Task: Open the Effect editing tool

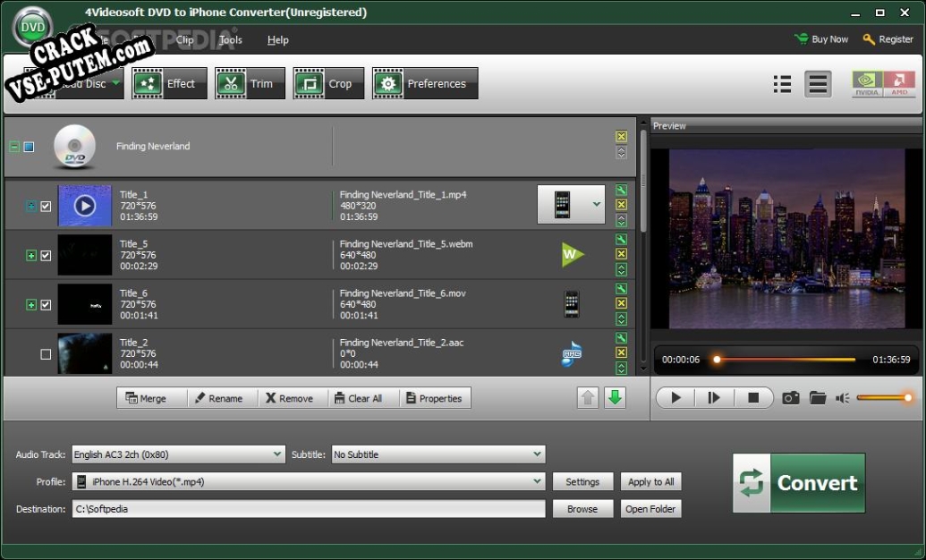Action: pos(169,84)
